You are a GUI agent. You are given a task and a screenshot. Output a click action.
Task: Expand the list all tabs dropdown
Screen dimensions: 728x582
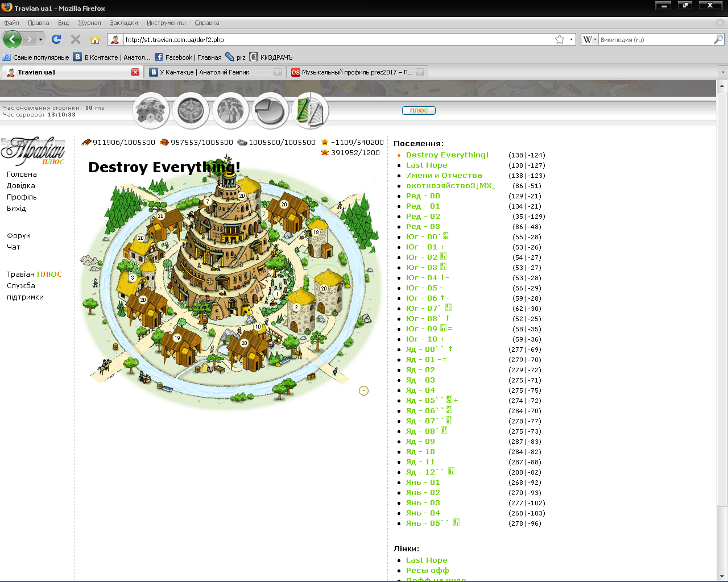coord(722,72)
